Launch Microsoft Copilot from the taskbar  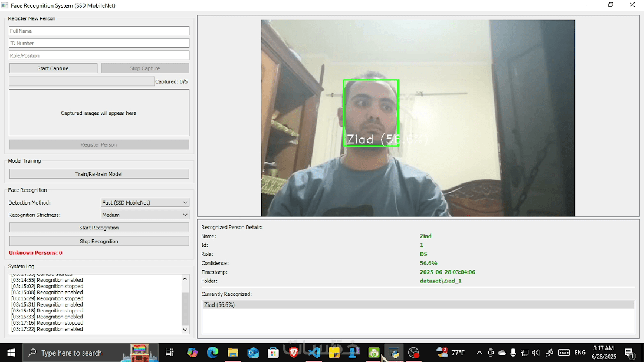[x=192, y=353]
